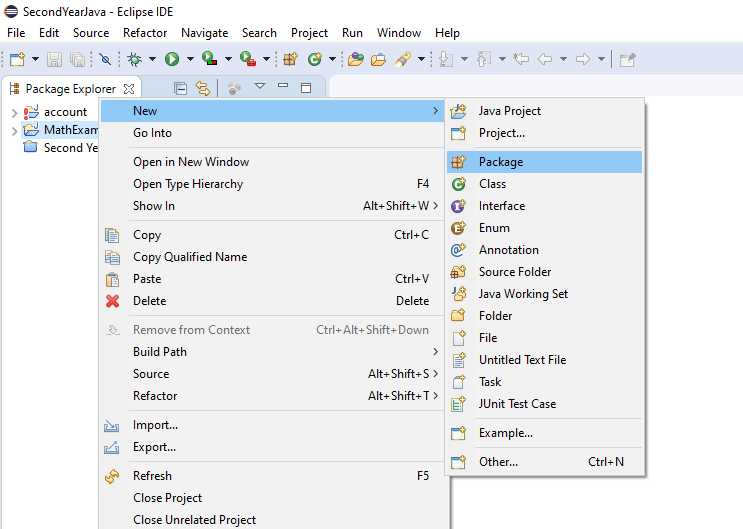Click Collapse All icon in Package Explorer

point(181,88)
